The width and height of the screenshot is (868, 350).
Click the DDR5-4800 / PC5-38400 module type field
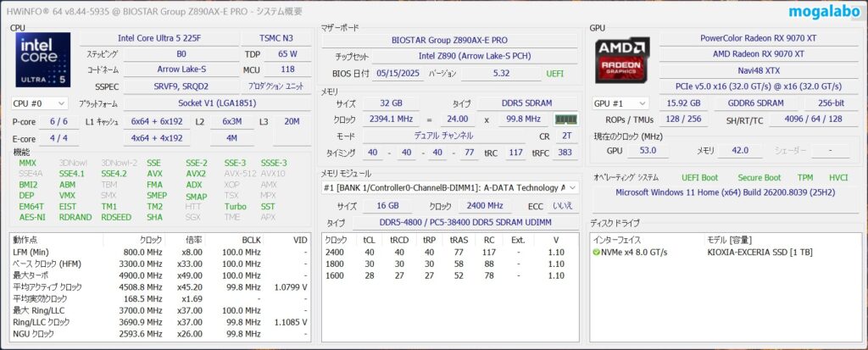465,223
